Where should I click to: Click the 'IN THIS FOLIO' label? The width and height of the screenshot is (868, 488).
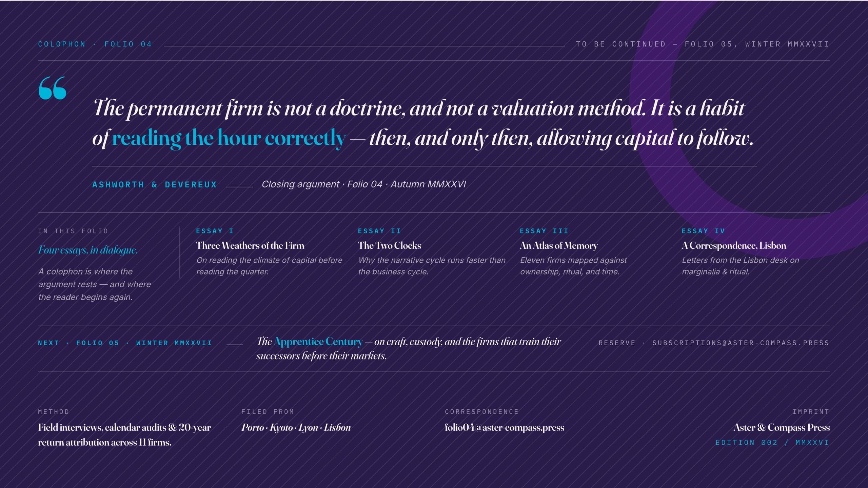point(73,231)
